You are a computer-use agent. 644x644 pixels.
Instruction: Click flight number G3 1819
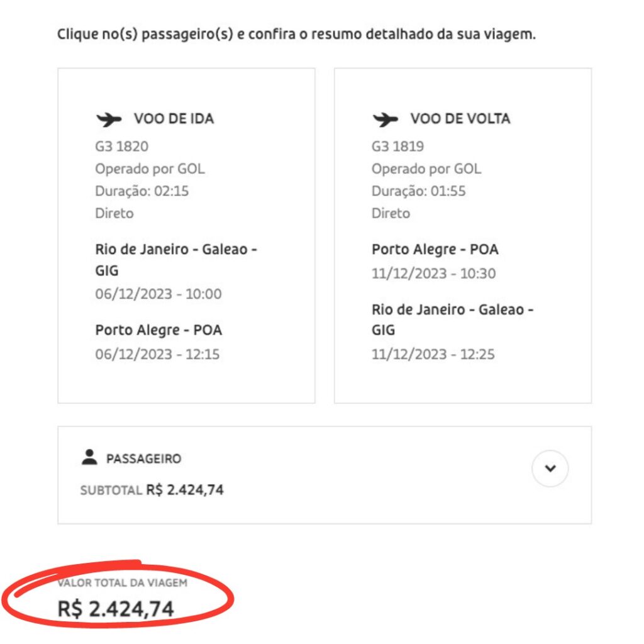pos(397,146)
